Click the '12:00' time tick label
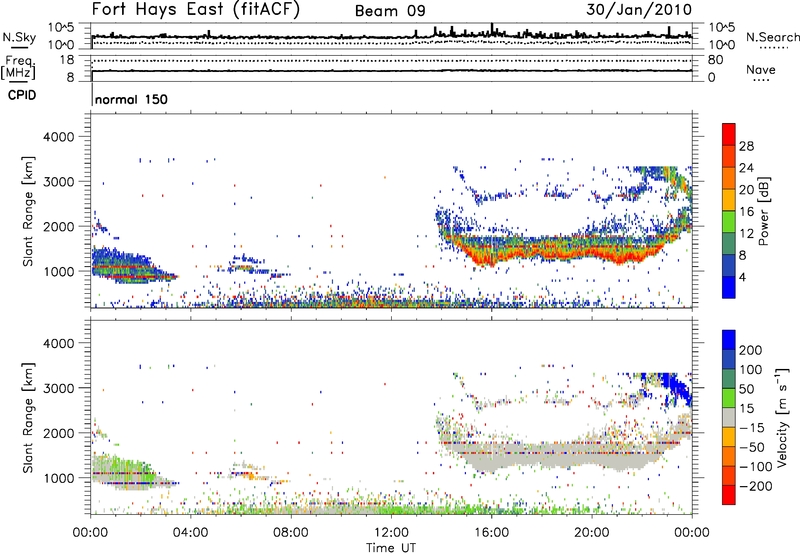Viewport: 800px width, 554px height. point(391,533)
